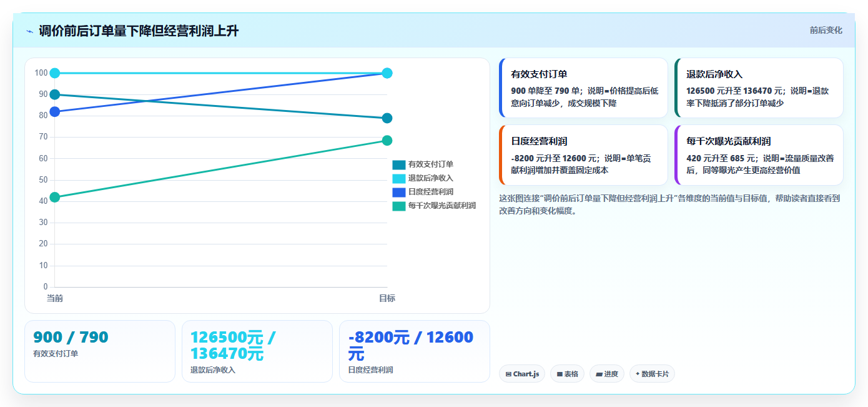
Task: Toggle 每千次曝光贡献利润 legend color box
Action: coord(398,206)
